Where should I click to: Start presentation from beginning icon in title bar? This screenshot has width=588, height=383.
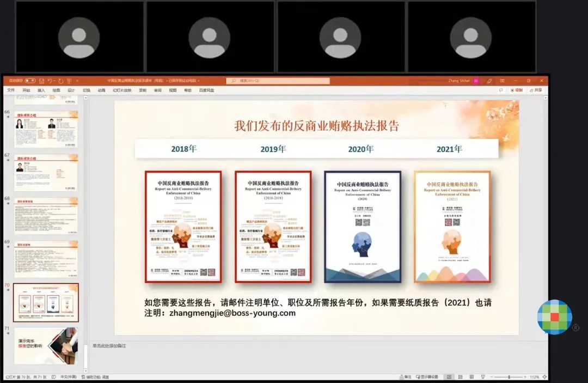click(69, 81)
